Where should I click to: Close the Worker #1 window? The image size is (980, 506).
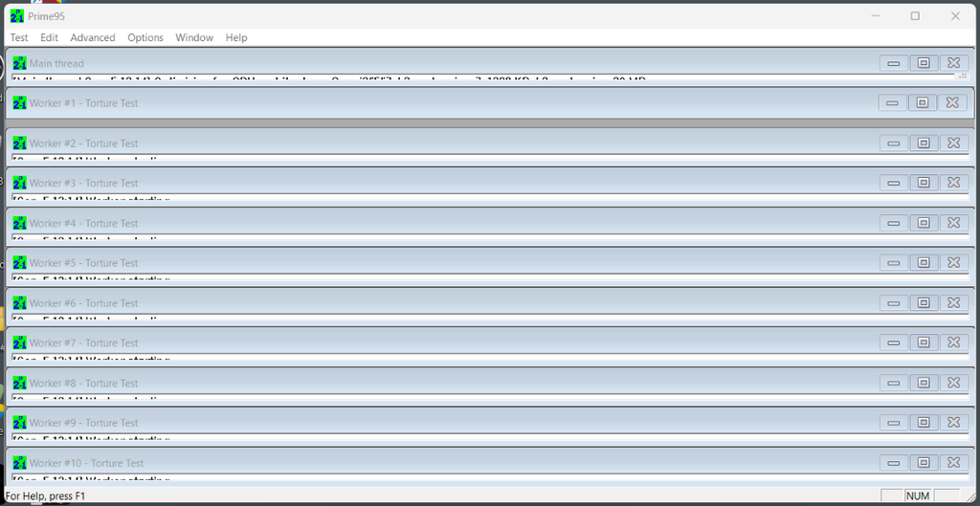pos(952,102)
